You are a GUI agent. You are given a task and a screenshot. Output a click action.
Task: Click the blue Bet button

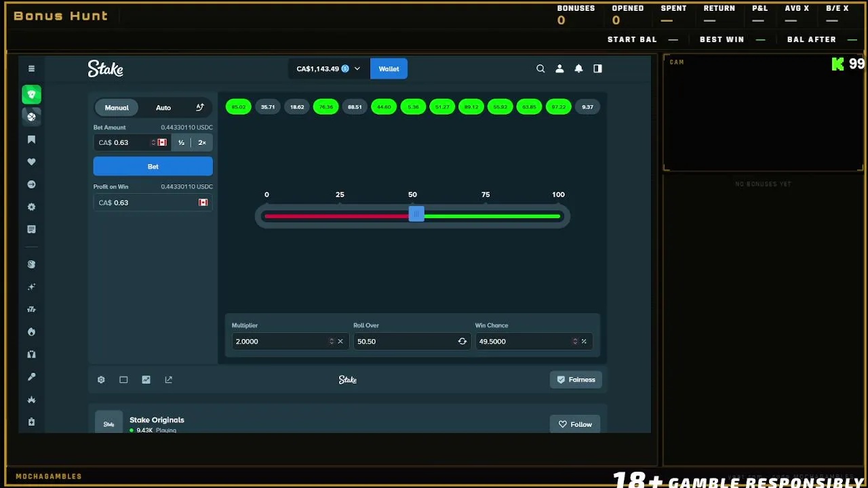(x=153, y=166)
